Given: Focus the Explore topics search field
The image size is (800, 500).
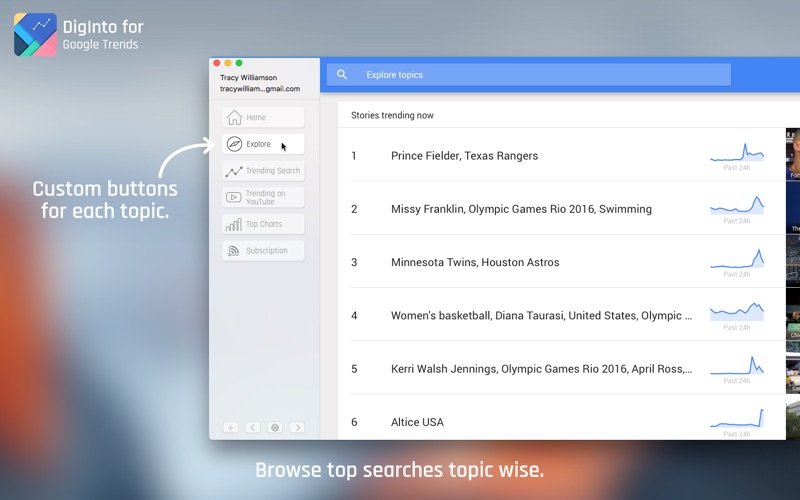Looking at the screenshot, I should (529, 74).
